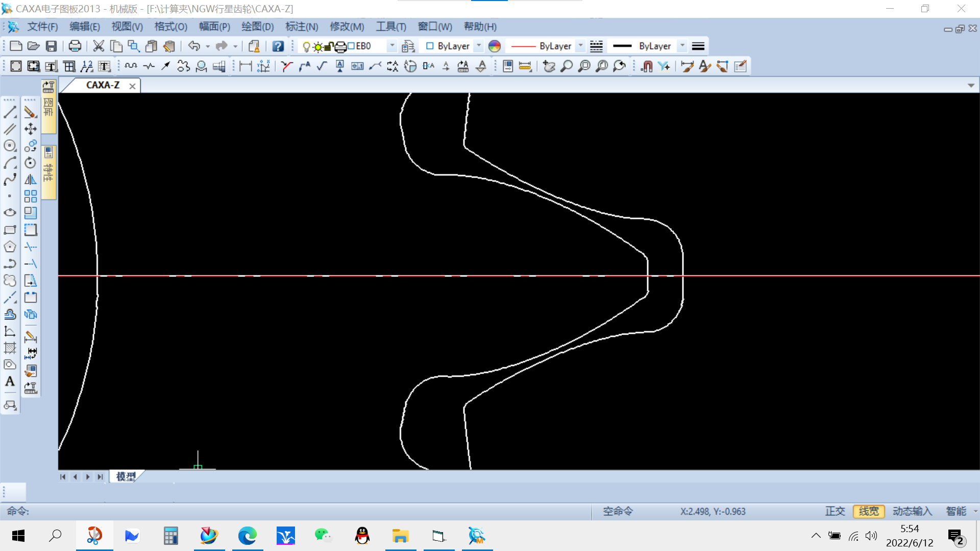Select the Line drawing tool
Viewport: 980px width, 551px height.
tap(10, 113)
